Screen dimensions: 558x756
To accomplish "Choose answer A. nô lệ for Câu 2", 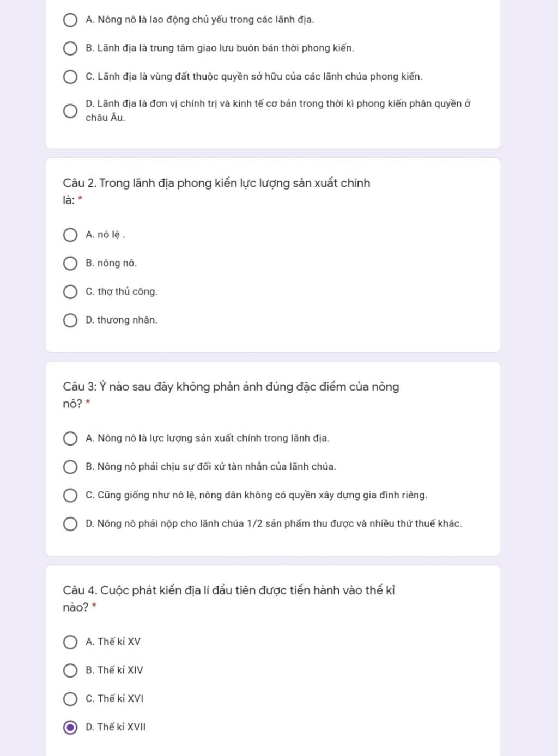I will [x=70, y=235].
